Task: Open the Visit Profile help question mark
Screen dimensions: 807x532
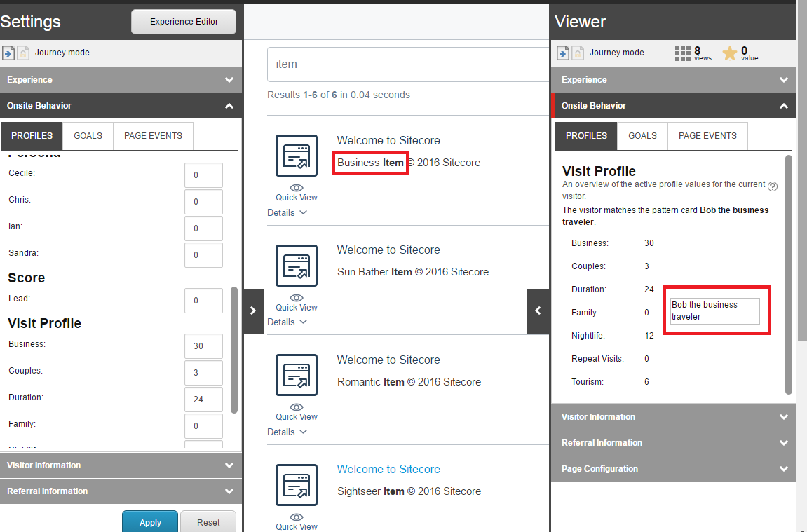Action: [x=773, y=185]
